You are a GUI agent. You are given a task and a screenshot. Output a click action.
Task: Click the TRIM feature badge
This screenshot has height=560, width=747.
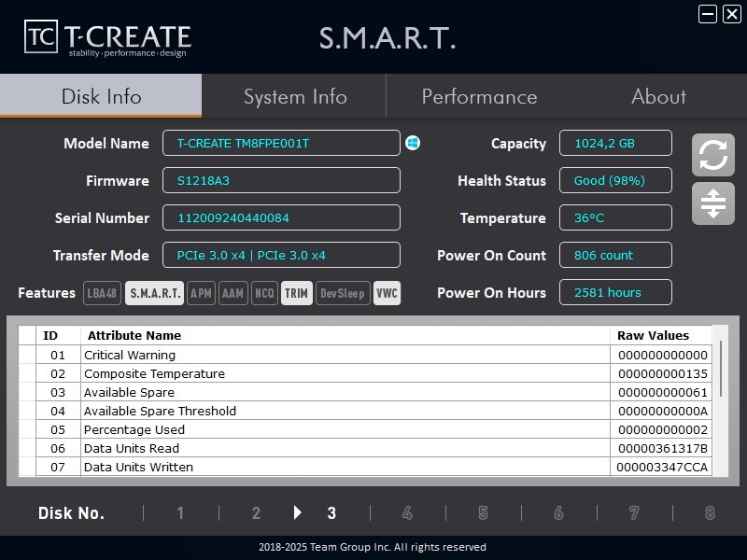[296, 293]
